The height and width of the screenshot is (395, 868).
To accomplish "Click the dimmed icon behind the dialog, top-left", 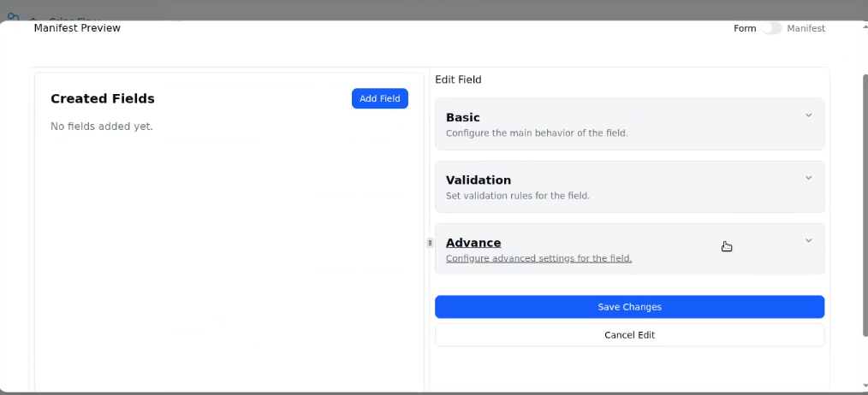I will point(13,15).
